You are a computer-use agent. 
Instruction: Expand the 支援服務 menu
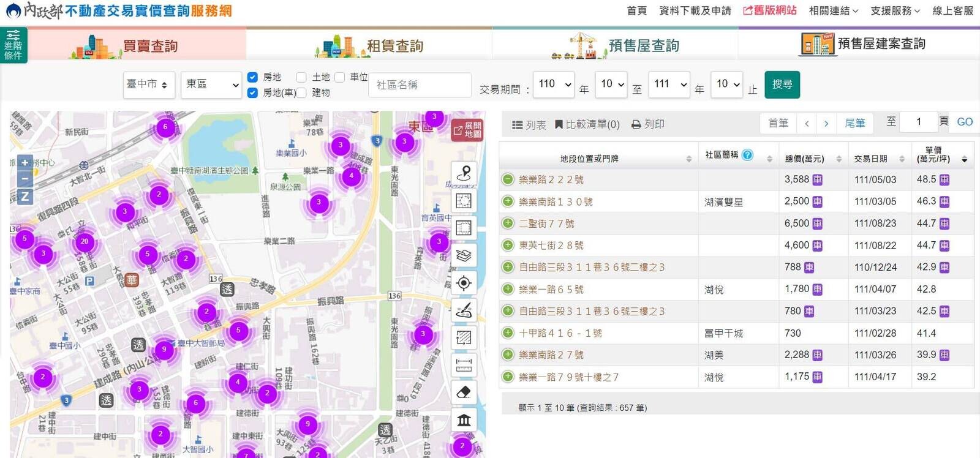tap(895, 10)
